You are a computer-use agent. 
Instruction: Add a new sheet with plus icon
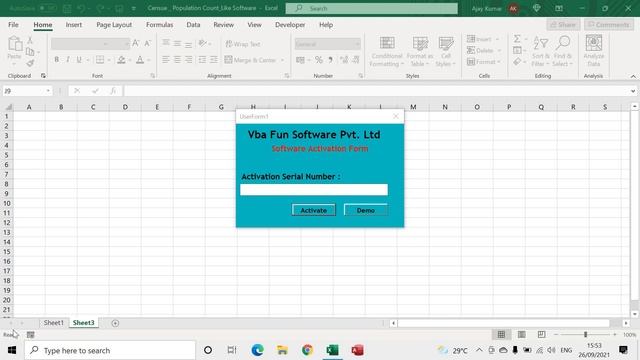(115, 323)
